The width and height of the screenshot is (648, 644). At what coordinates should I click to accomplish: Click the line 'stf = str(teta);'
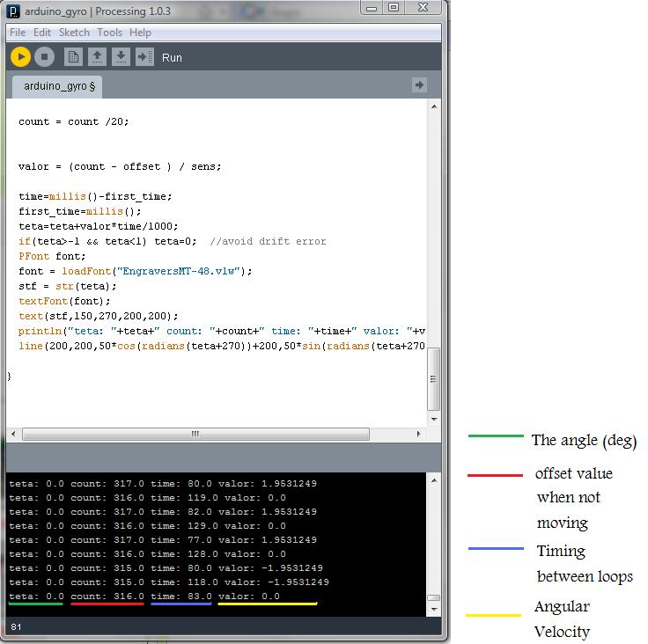[x=68, y=286]
